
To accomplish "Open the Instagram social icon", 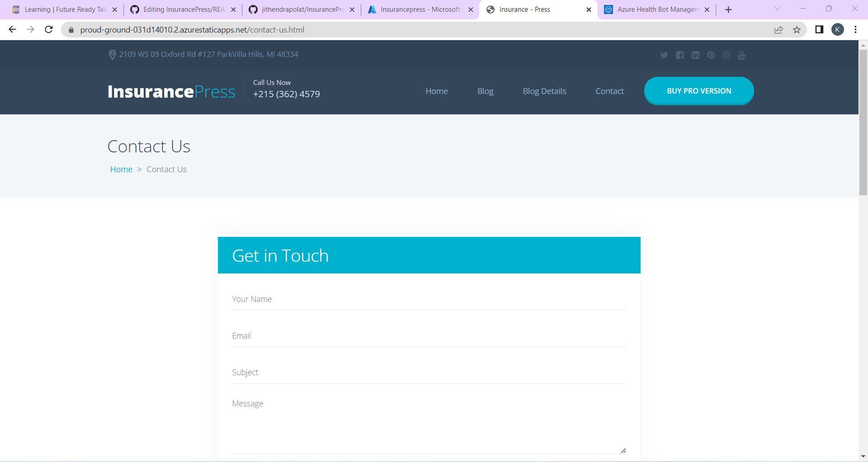I will [x=726, y=55].
